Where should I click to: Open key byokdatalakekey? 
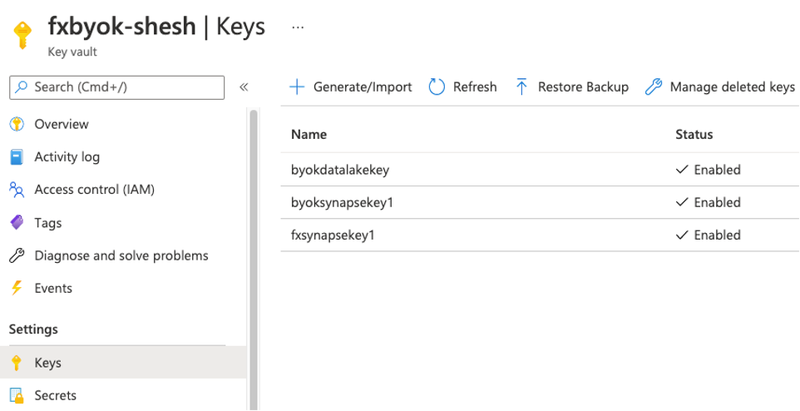point(340,170)
